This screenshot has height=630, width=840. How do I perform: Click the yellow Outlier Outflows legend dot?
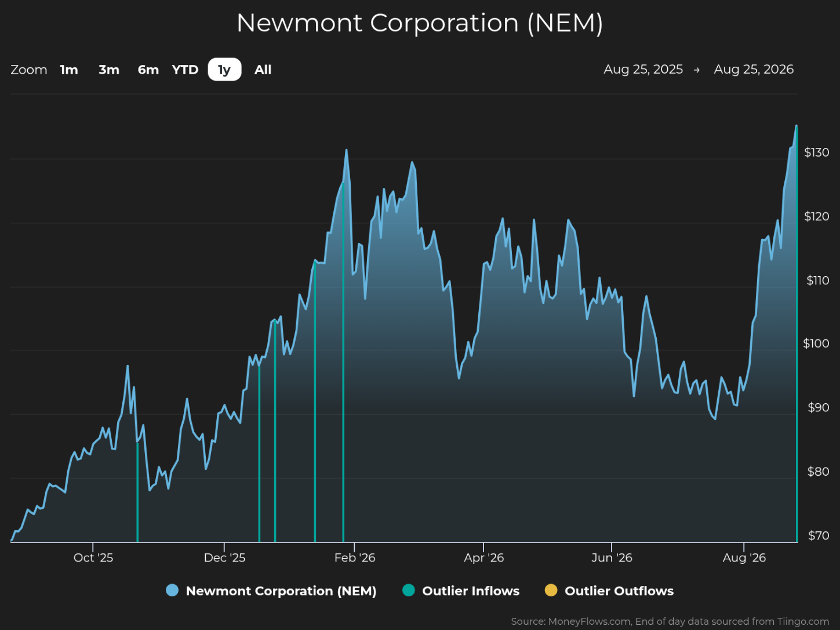tap(551, 591)
